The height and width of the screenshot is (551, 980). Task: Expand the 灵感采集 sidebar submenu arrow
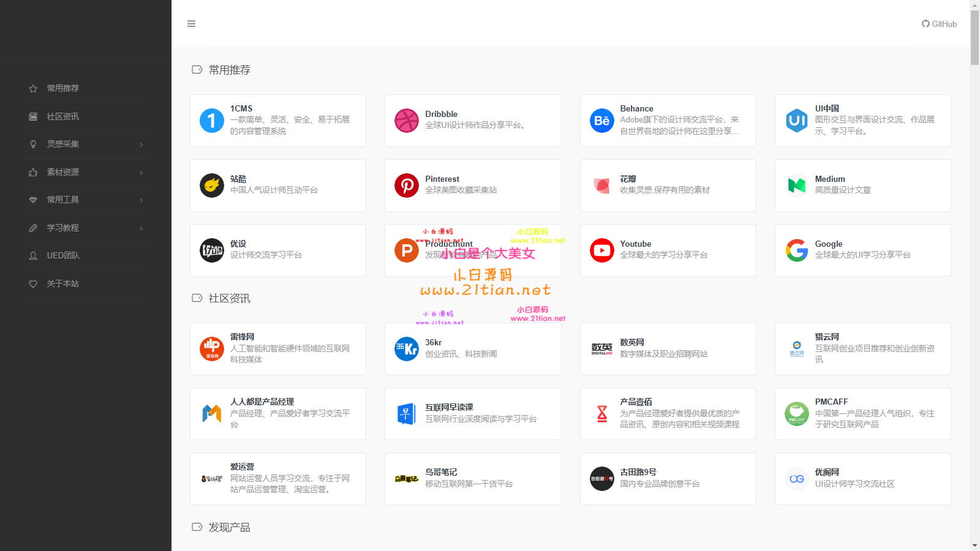[141, 144]
